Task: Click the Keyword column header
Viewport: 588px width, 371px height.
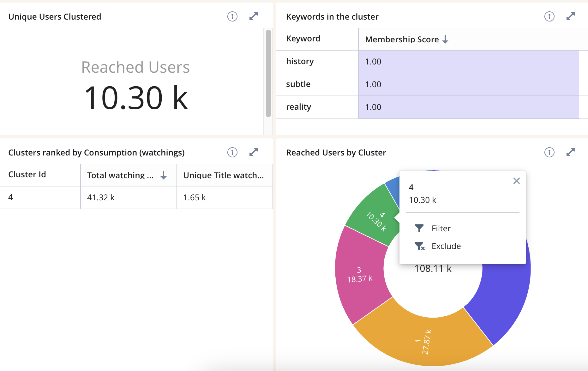Action: pos(317,39)
